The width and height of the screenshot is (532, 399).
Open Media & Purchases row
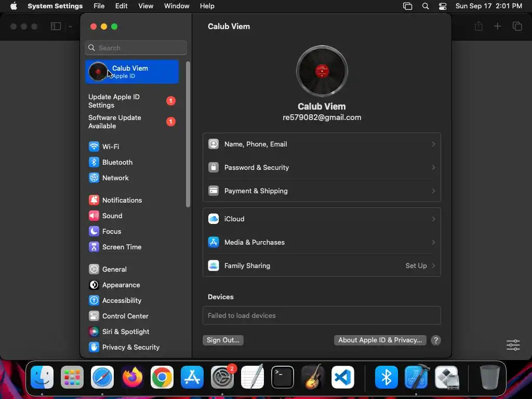(x=322, y=242)
